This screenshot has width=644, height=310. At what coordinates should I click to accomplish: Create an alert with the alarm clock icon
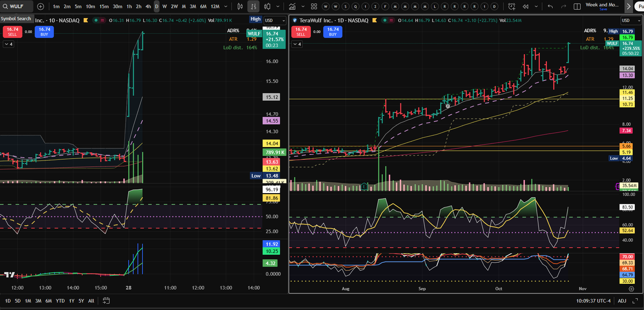coord(511,6)
